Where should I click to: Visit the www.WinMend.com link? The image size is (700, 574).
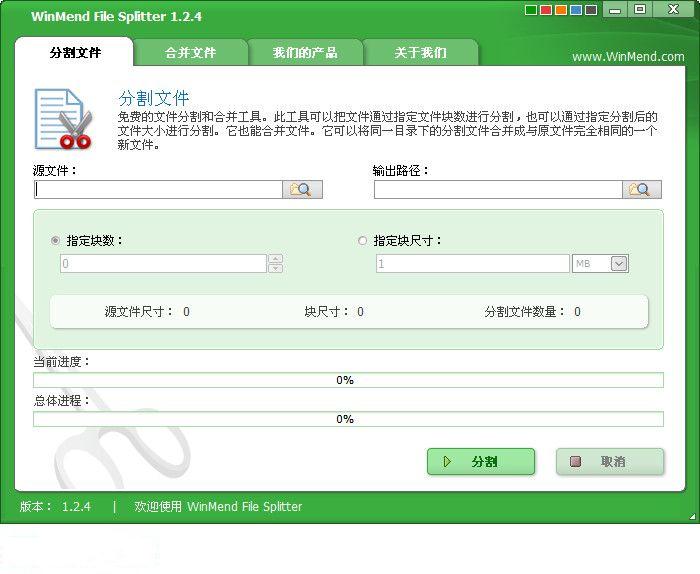pyautogui.click(x=628, y=57)
